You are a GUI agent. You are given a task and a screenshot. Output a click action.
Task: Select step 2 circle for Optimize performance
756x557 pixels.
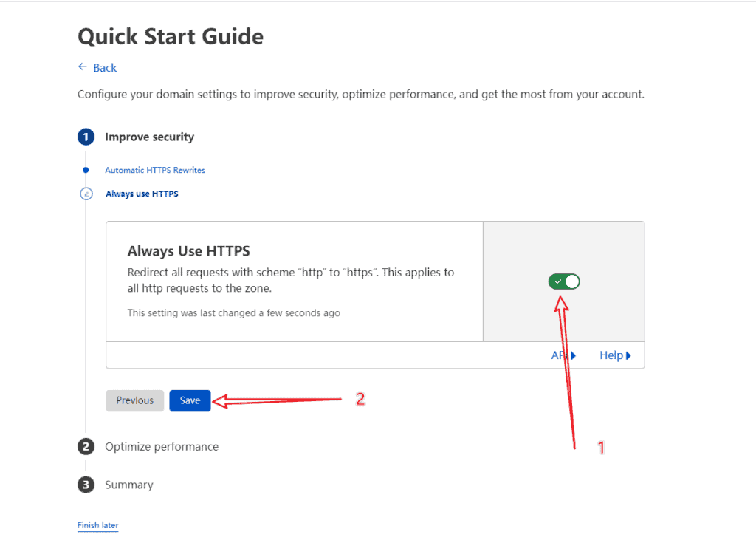point(86,447)
